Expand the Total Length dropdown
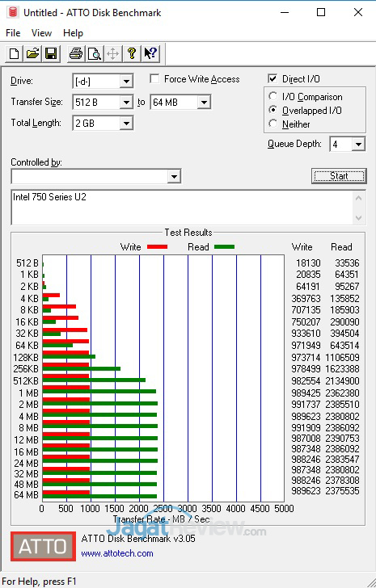Screen dimensions: 376x588 pos(126,124)
